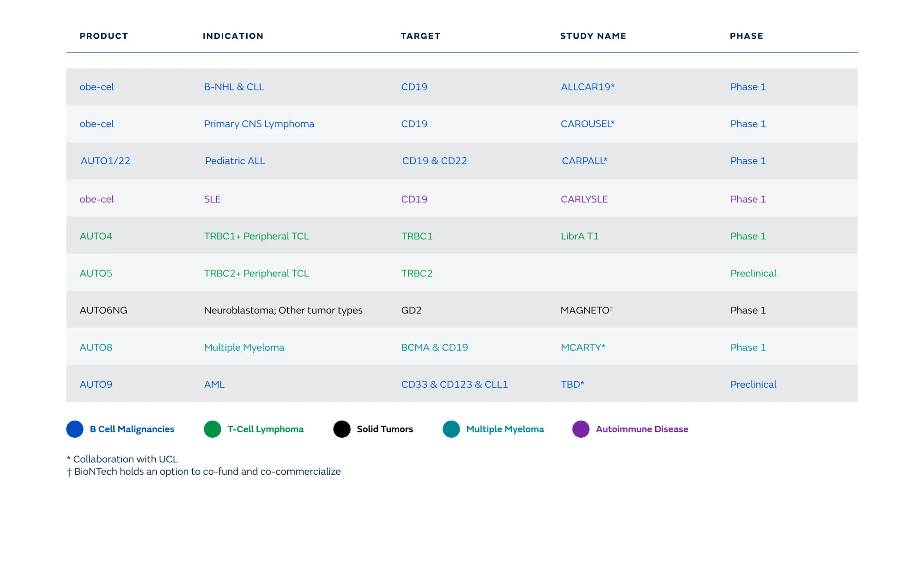Click the Autoimmune Disease legend label

pos(642,429)
